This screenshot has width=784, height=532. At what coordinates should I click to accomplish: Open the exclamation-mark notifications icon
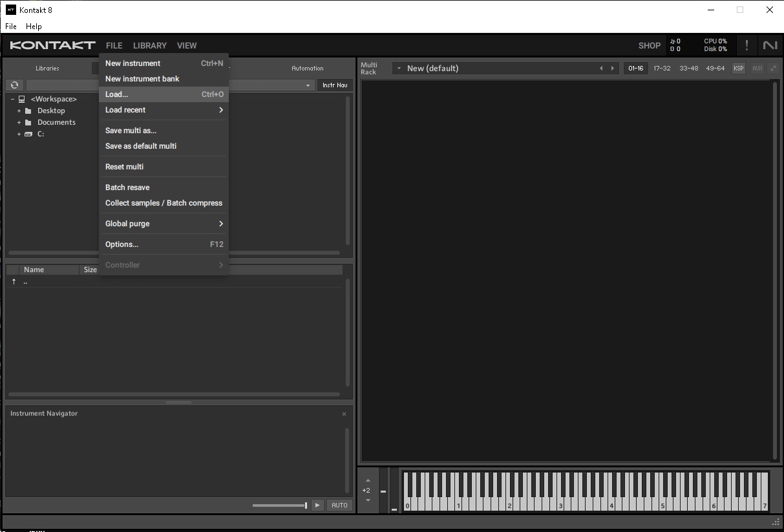click(747, 45)
